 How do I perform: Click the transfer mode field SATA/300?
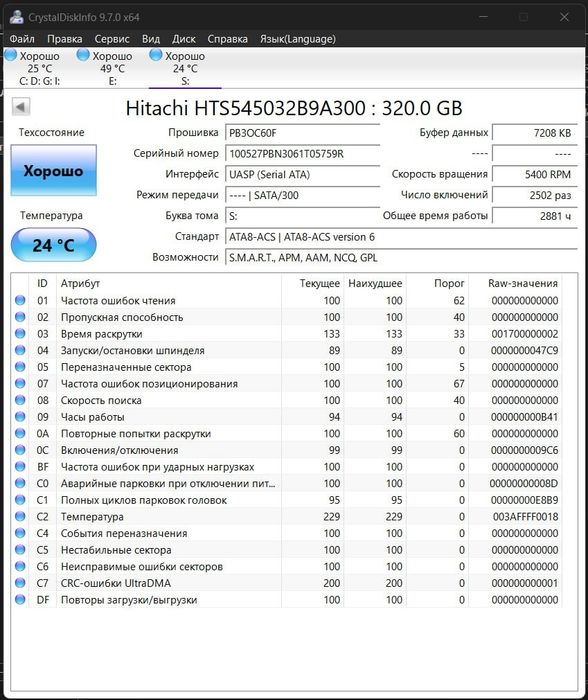click(302, 196)
